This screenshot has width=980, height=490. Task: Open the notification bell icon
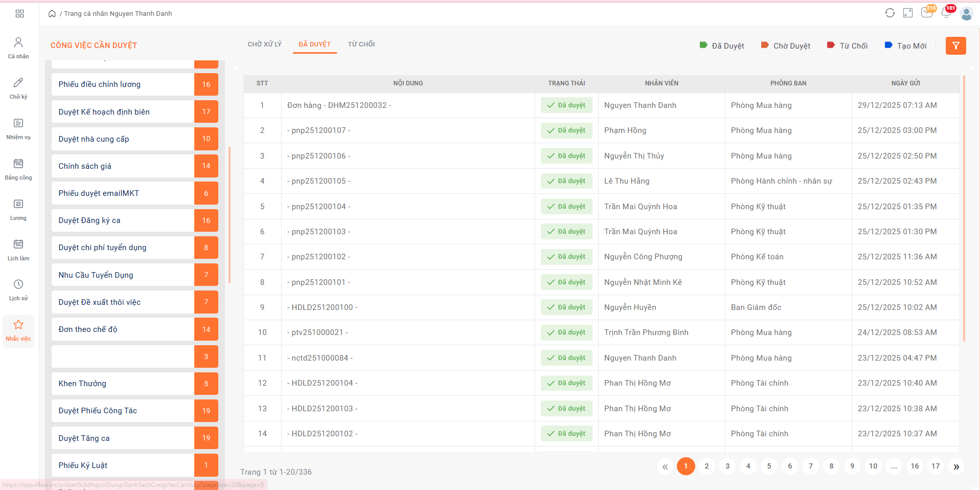[946, 13]
